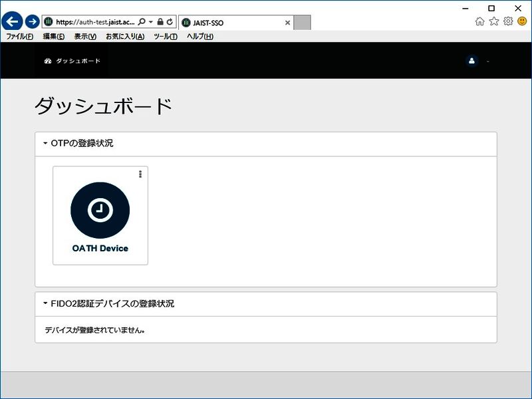Open a new blank tab
The image size is (532, 399).
click(302, 23)
